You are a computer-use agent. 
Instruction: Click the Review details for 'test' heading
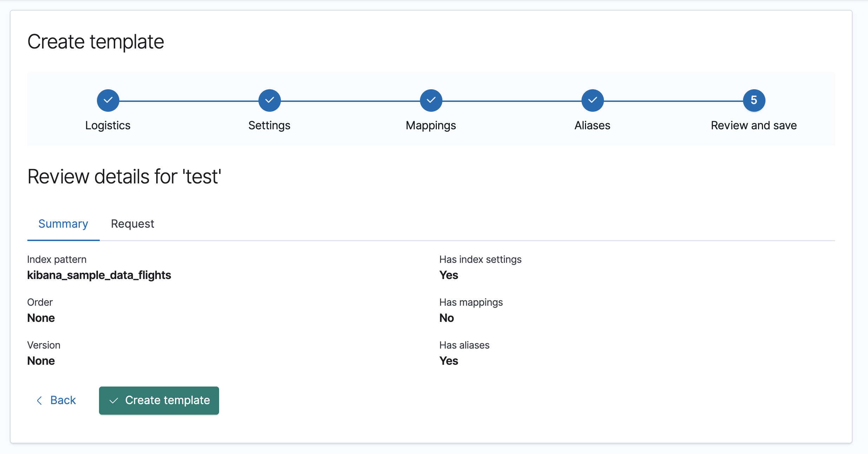coord(124,176)
